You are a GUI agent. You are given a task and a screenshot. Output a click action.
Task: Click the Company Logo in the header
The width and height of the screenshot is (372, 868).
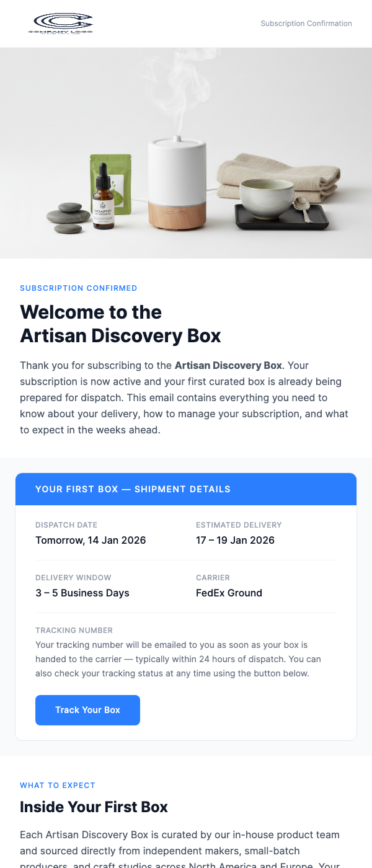[x=62, y=24]
